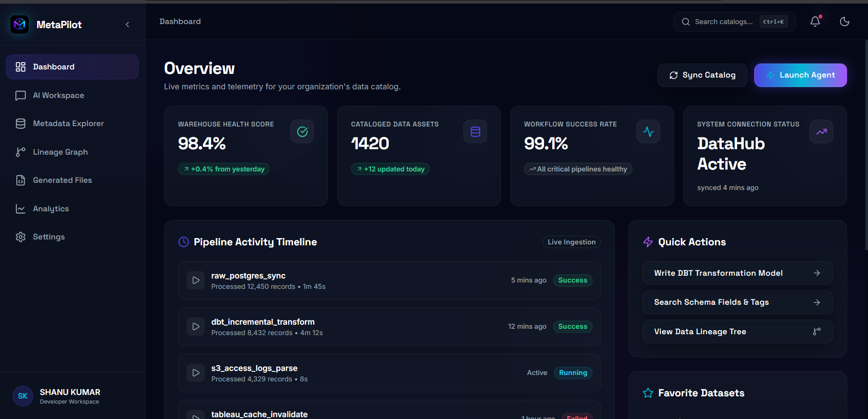
Task: Click the SK user avatar
Action: (23, 396)
